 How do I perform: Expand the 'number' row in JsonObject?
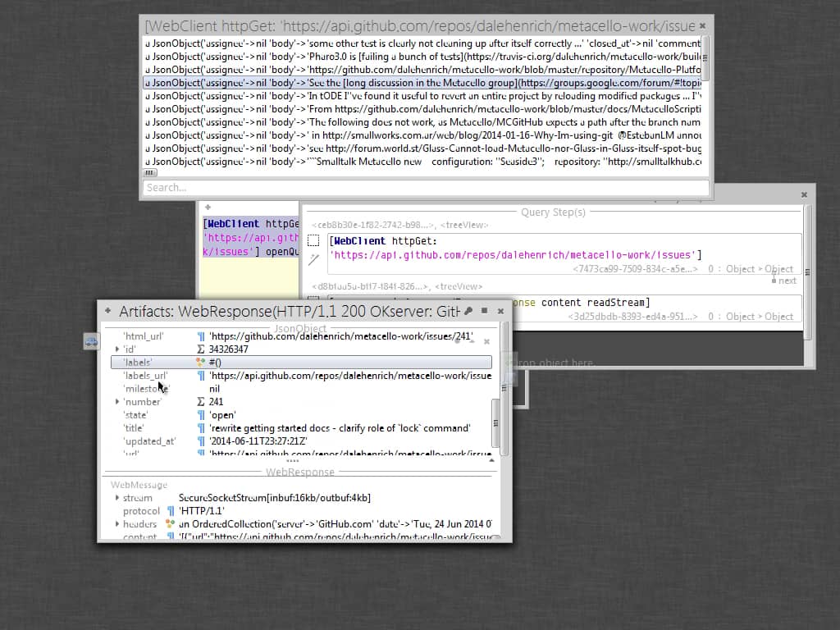117,402
